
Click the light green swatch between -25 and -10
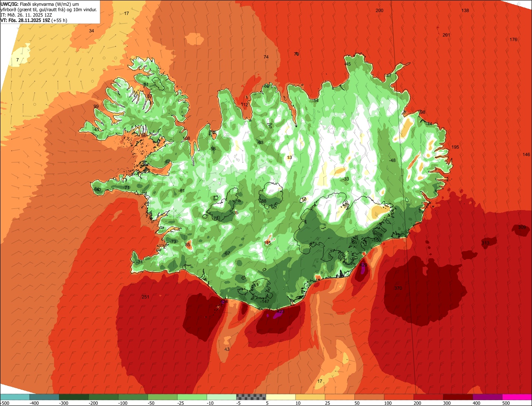pos(192,397)
